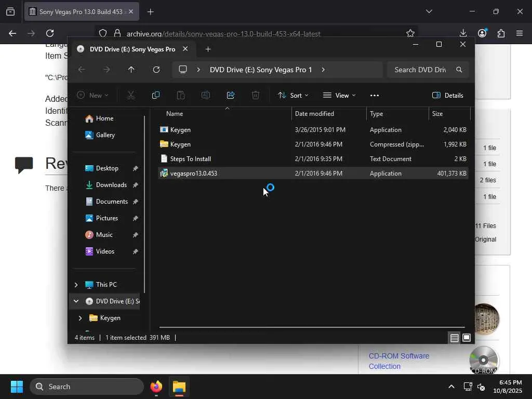The image size is (532, 399).
Task: Collapse DVD Drive (E:) tree node
Action: tap(76, 301)
